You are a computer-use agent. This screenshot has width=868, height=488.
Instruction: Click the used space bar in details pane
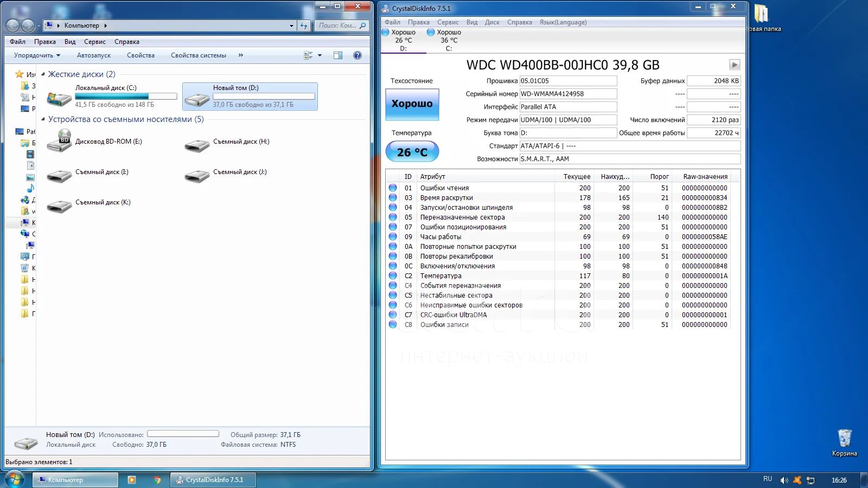pyautogui.click(x=183, y=434)
